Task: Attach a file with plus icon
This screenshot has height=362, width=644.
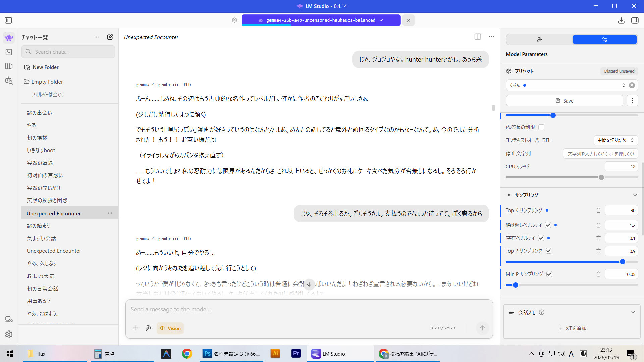Action: [x=136, y=328]
